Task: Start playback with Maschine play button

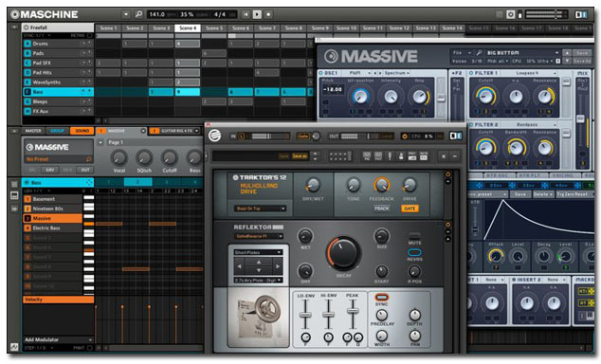Action: coord(257,14)
